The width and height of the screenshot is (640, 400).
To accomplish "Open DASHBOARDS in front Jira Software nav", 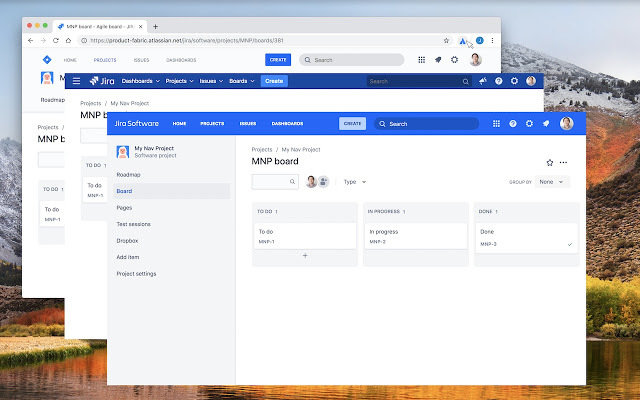I will (x=287, y=123).
